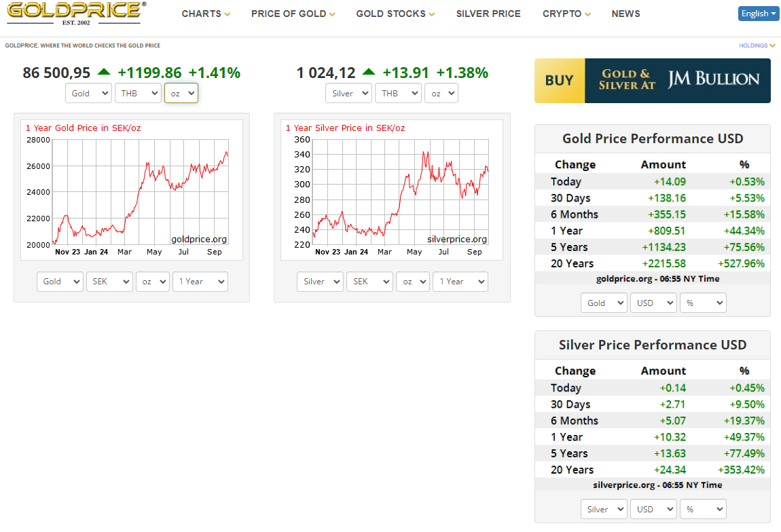Viewport: 781px width, 532px height.
Task: Open the English language selector
Action: (757, 14)
